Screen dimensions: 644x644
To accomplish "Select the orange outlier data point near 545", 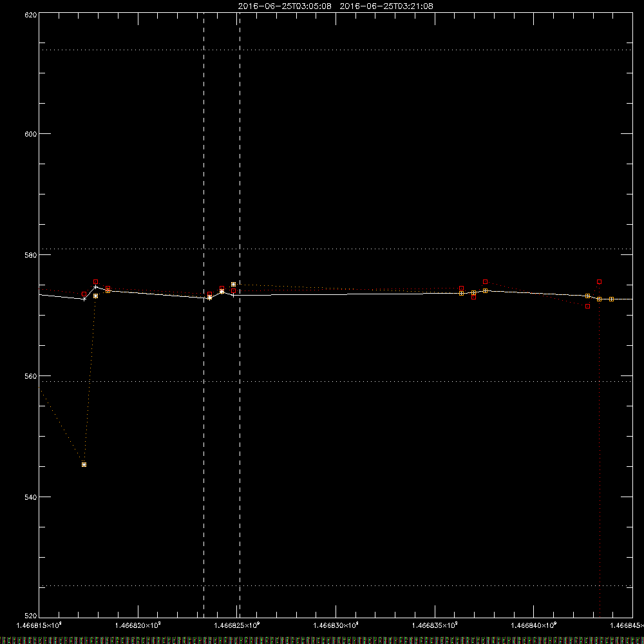I will click(x=84, y=464).
